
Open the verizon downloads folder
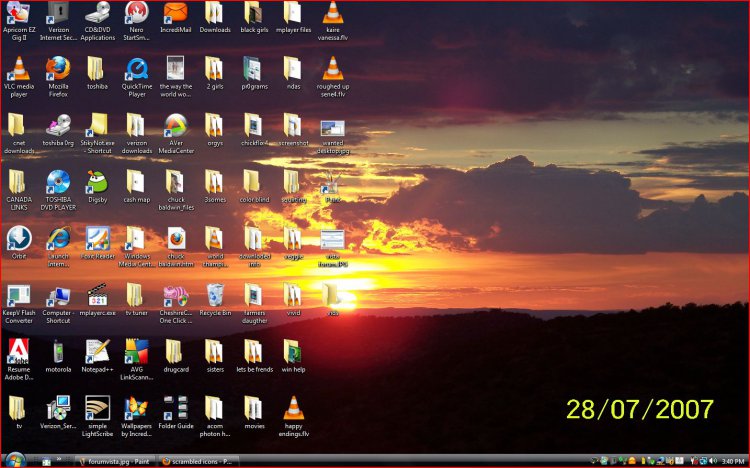tap(137, 134)
